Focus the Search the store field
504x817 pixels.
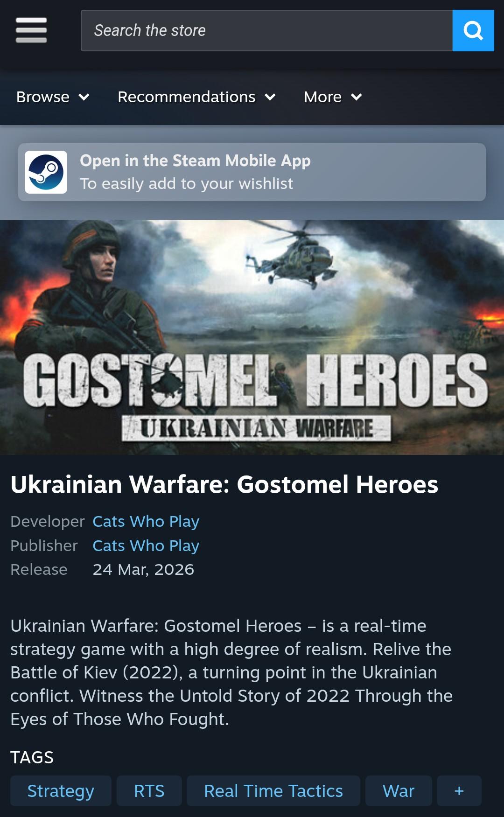(266, 31)
